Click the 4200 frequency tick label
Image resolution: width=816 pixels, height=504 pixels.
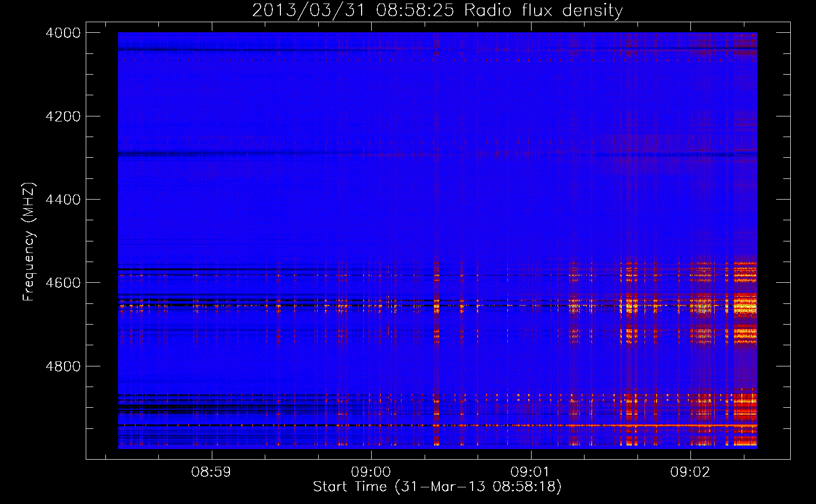click(x=63, y=116)
